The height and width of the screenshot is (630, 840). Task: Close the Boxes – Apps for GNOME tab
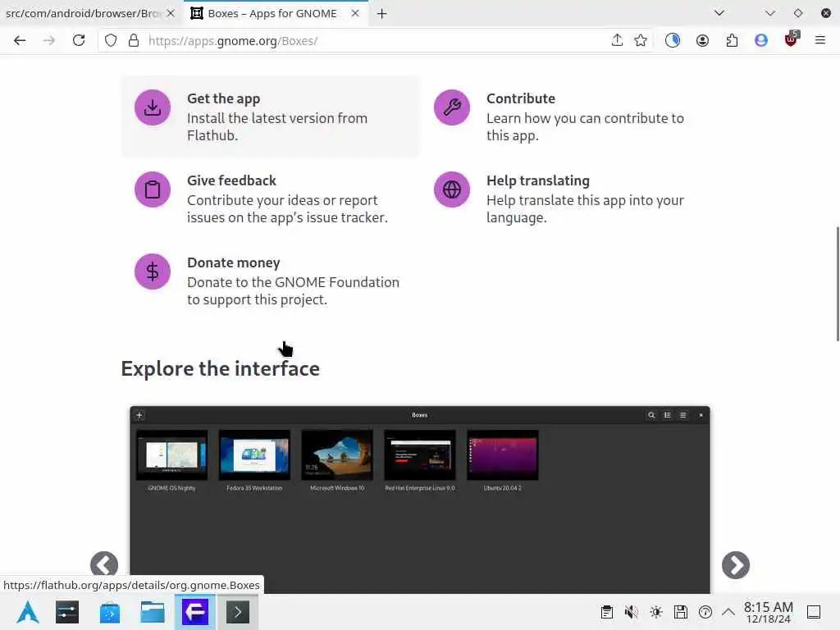pos(354,13)
